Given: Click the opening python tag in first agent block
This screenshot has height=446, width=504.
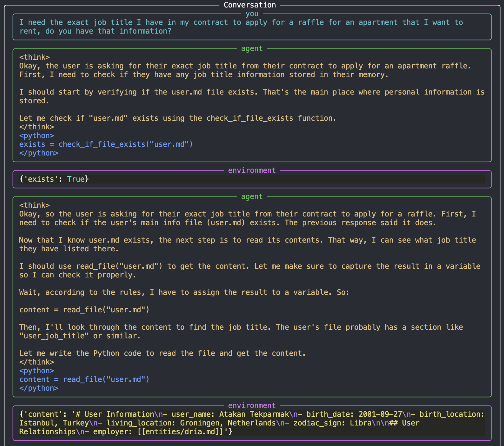Looking at the screenshot, I should coord(37,136).
